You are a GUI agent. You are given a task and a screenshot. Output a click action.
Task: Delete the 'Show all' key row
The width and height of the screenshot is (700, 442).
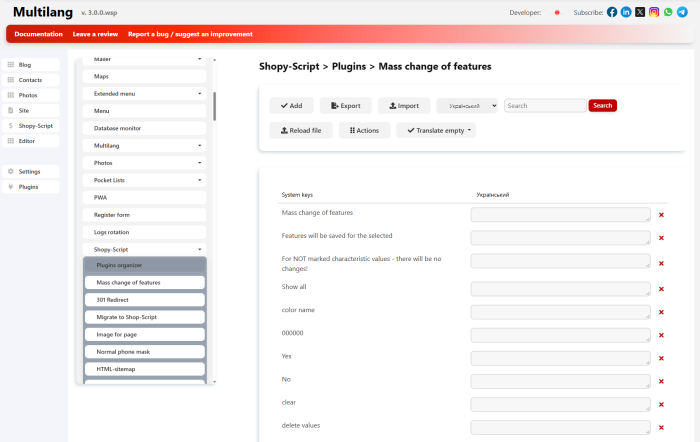[661, 289]
